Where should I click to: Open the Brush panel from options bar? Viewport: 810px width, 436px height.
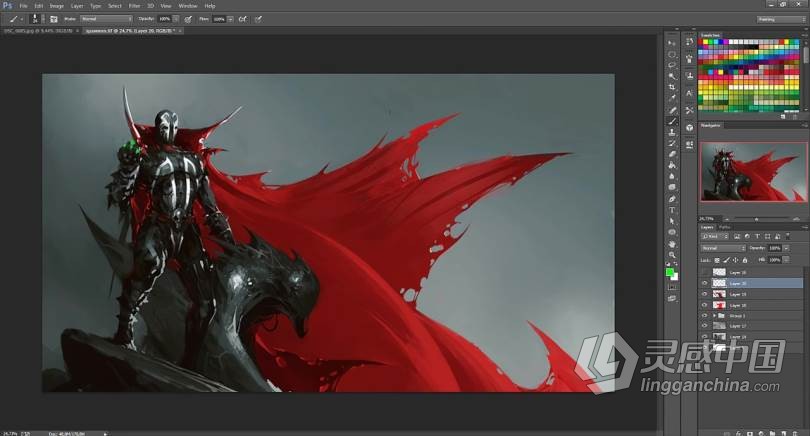[x=54, y=19]
